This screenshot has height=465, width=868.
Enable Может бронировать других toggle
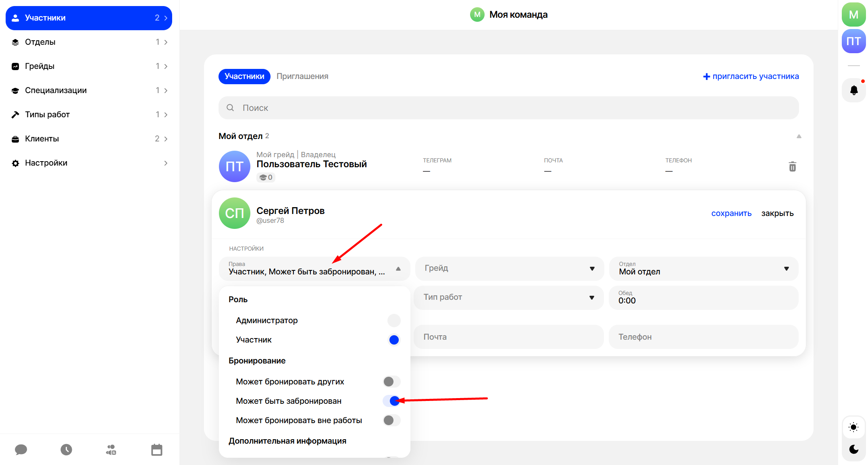tap(391, 382)
